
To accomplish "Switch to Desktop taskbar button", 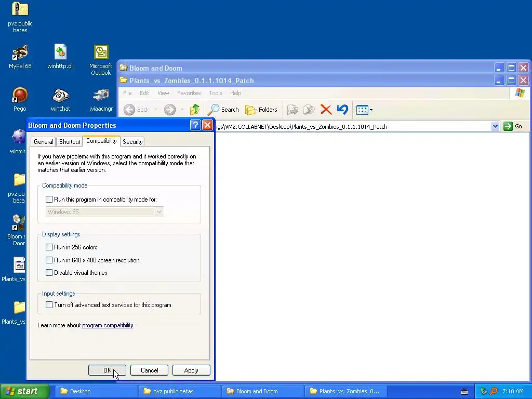I will click(95, 391).
